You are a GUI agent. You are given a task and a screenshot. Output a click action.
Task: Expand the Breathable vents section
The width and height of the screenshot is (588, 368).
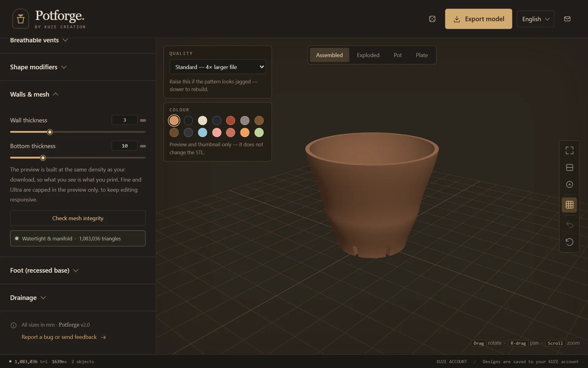coord(39,40)
